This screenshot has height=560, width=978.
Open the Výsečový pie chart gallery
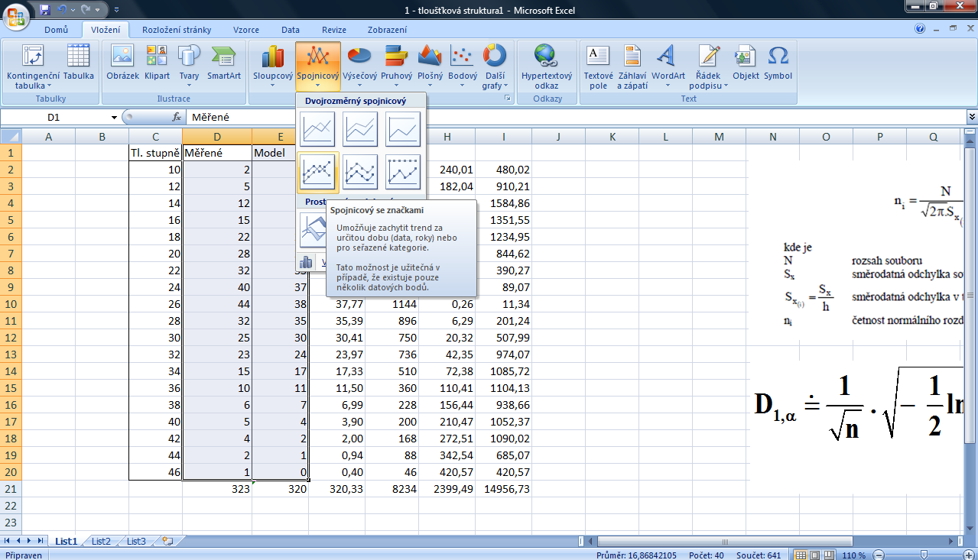(x=359, y=67)
